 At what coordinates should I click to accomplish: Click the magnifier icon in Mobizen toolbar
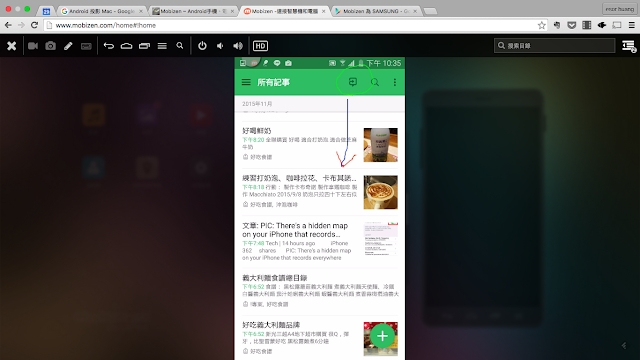pyautogui.click(x=180, y=46)
